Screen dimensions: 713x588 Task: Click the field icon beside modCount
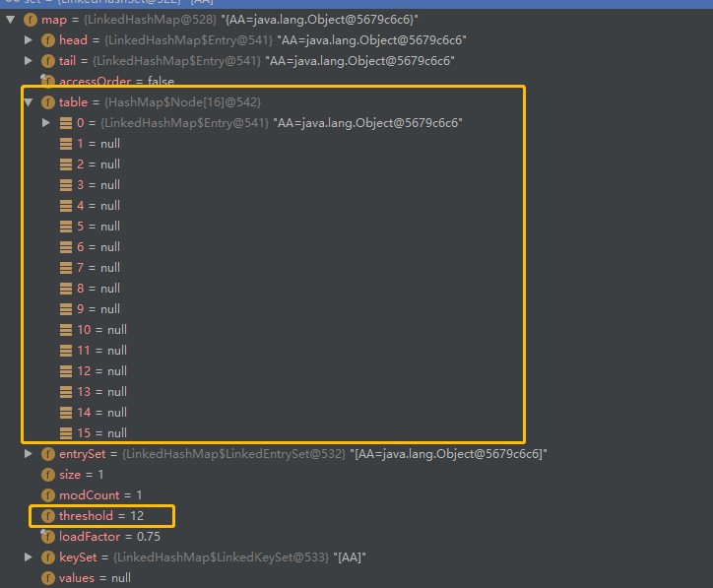(x=48, y=495)
